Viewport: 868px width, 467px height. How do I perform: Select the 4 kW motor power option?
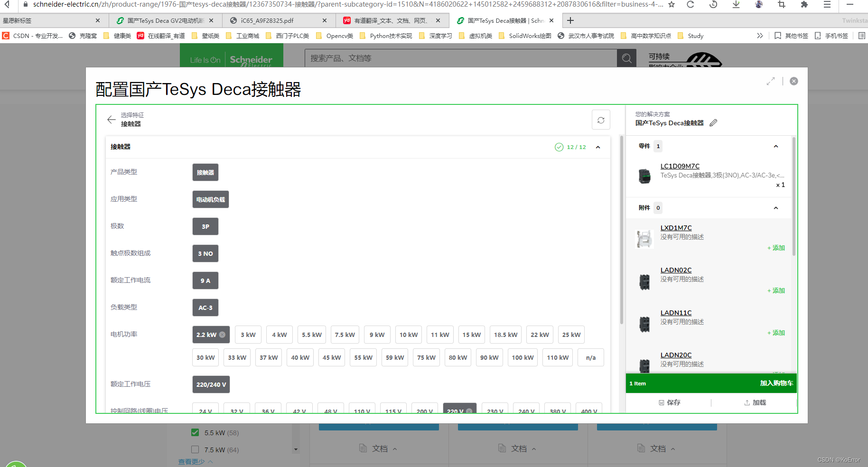(x=280, y=335)
